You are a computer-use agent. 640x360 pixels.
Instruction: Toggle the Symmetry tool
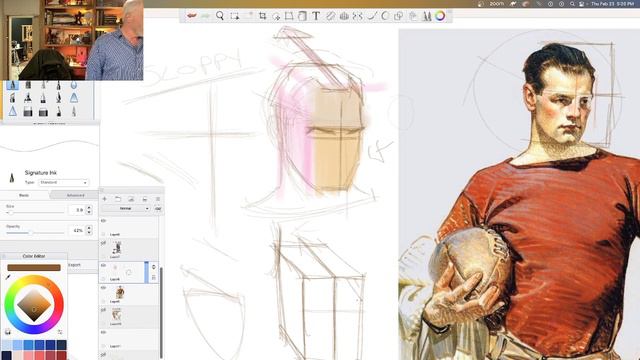pyautogui.click(x=358, y=16)
